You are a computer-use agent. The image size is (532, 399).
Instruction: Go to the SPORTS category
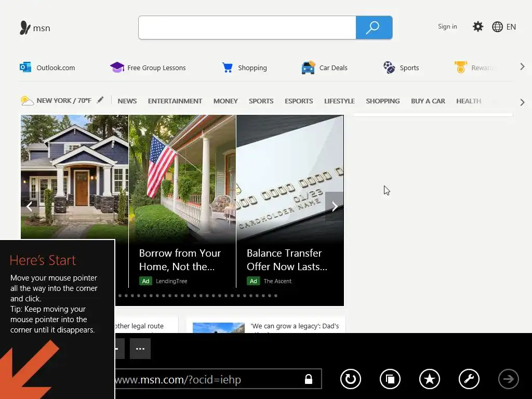(261, 101)
